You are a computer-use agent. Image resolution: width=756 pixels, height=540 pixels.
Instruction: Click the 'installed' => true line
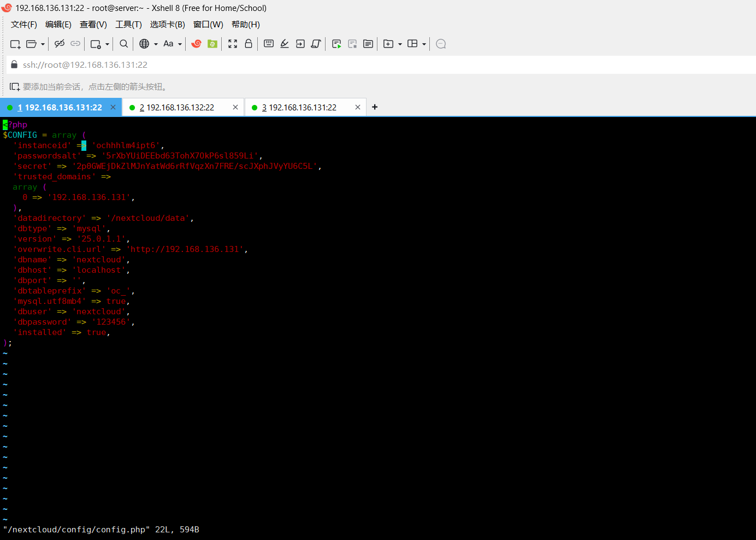coord(62,332)
